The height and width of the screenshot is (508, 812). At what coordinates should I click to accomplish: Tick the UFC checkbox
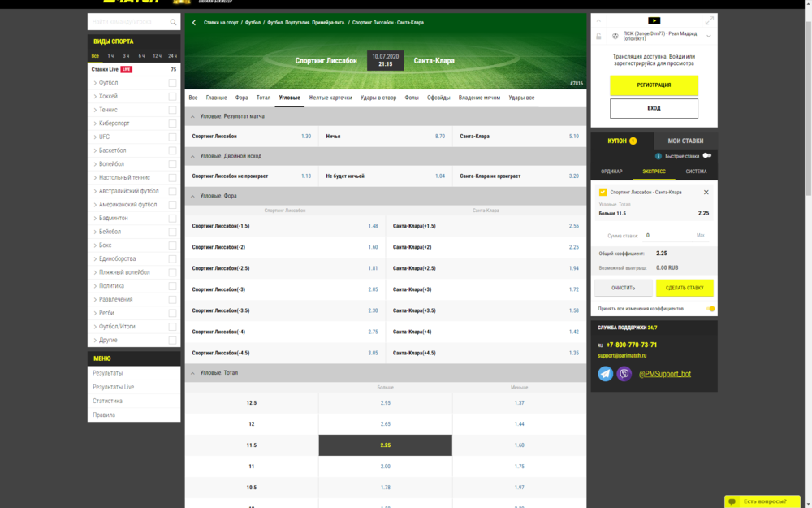tap(172, 137)
